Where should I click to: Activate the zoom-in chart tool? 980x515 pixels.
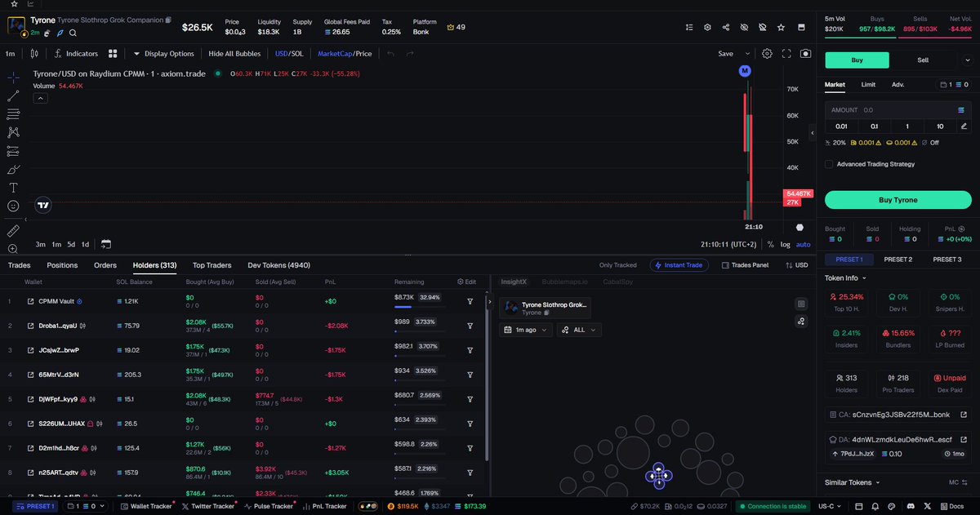(14, 249)
